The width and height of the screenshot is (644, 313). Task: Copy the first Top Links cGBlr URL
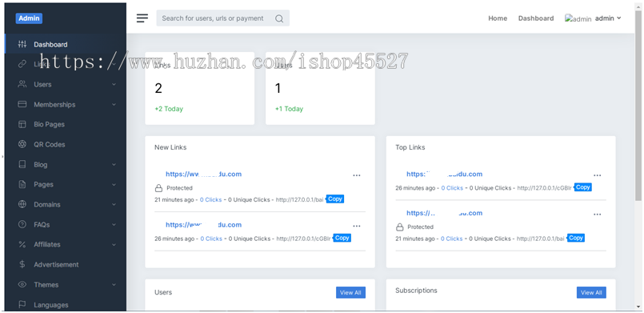582,187
